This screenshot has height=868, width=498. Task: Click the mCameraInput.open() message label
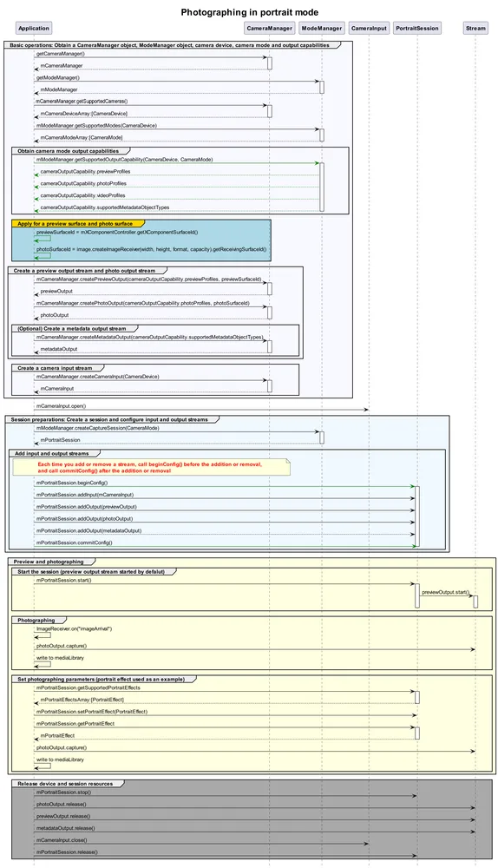61,406
